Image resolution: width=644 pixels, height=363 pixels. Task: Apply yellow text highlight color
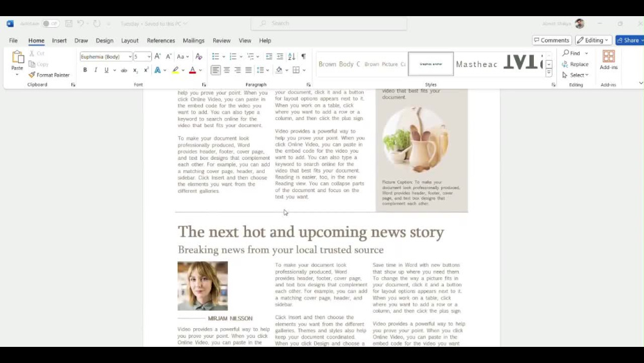click(175, 70)
